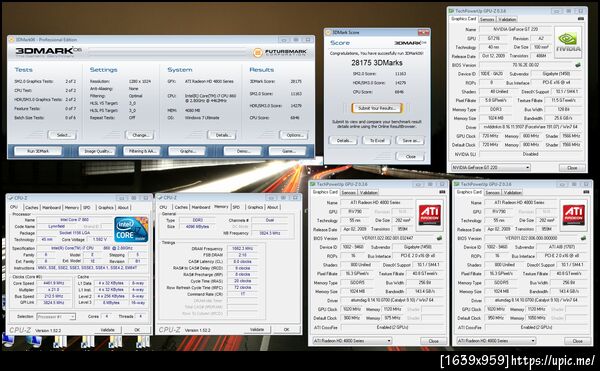Open the Validation tab in the ATI AIB-subvendor GPU-Z window
Image resolution: width=600 pixels, height=371 pixels.
(x=512, y=192)
